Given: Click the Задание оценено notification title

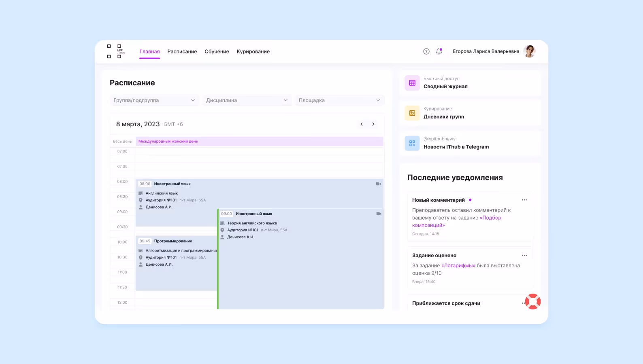Looking at the screenshot, I should tap(434, 255).
